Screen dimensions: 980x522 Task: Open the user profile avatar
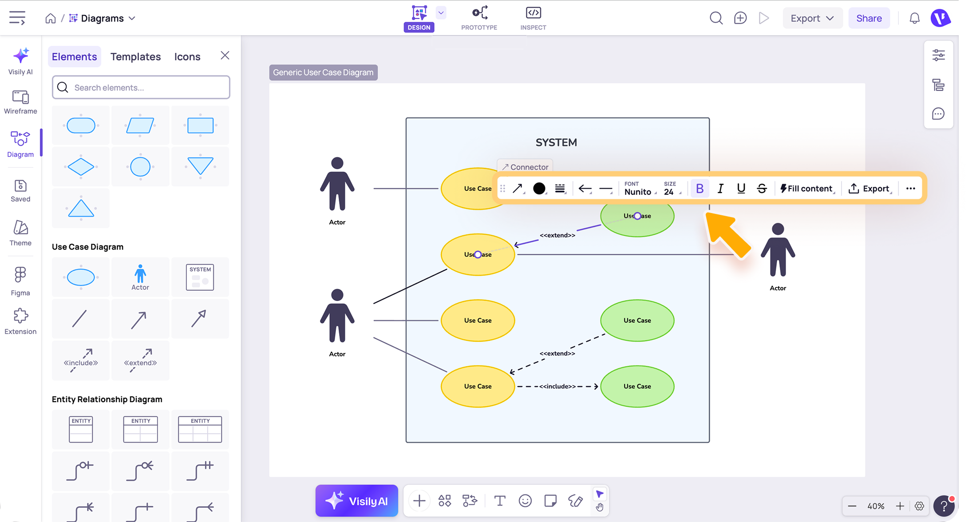pyautogui.click(x=940, y=18)
